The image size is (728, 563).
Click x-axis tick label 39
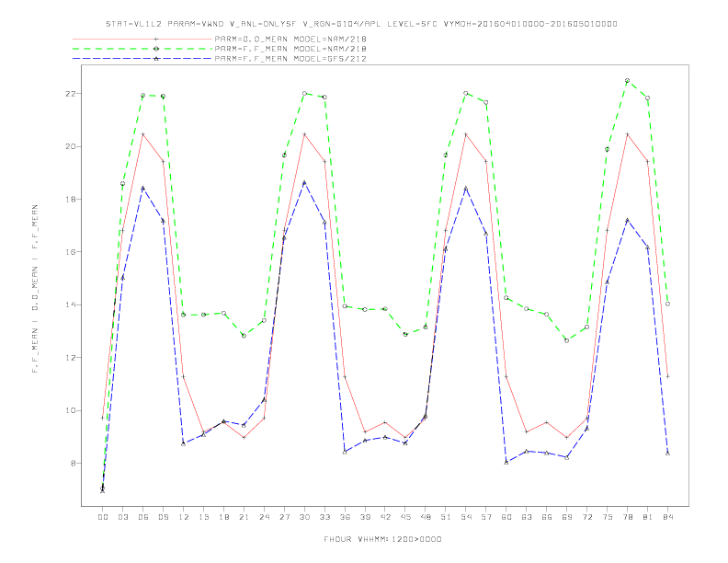pos(365,517)
